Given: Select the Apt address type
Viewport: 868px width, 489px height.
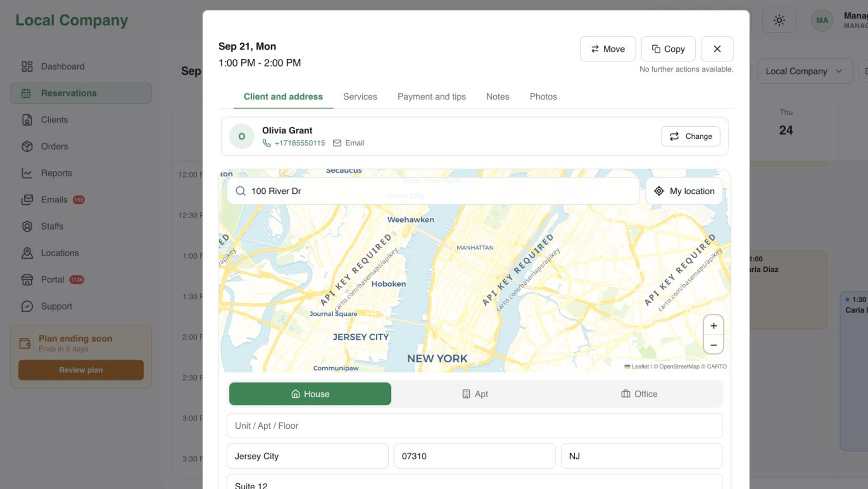Looking at the screenshot, I should point(474,394).
